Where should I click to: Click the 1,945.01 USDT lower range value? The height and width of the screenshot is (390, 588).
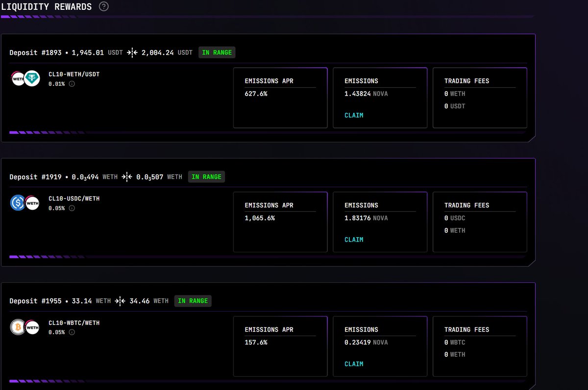(x=98, y=52)
